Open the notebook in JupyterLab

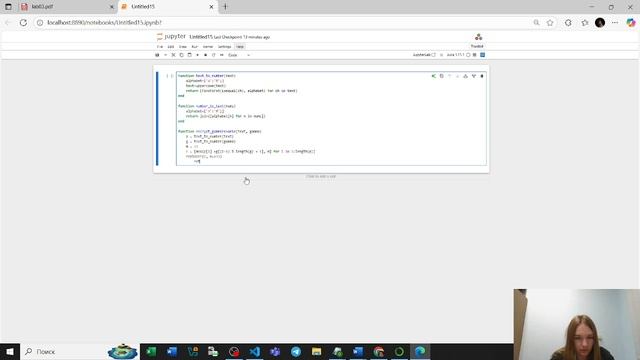(424, 55)
